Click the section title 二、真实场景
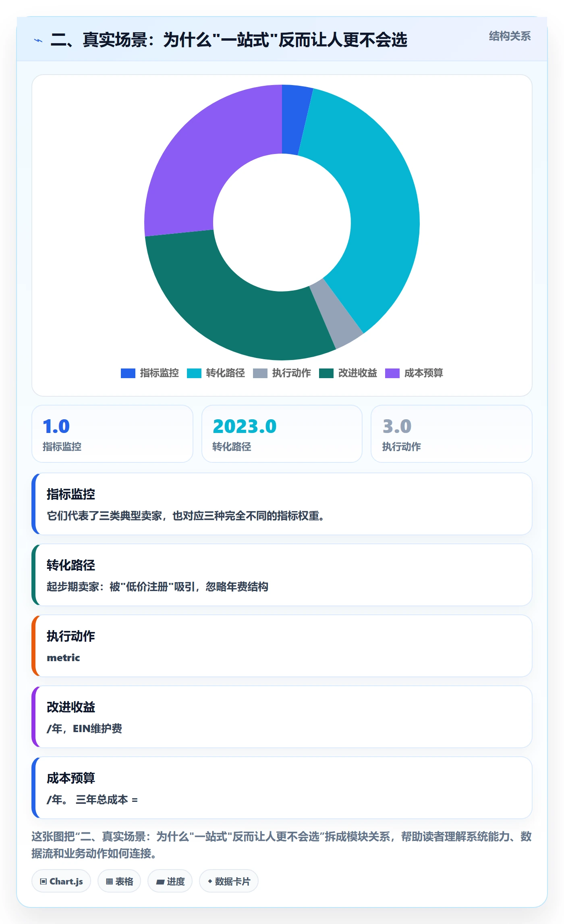Image resolution: width=564 pixels, height=924 pixels. [229, 40]
